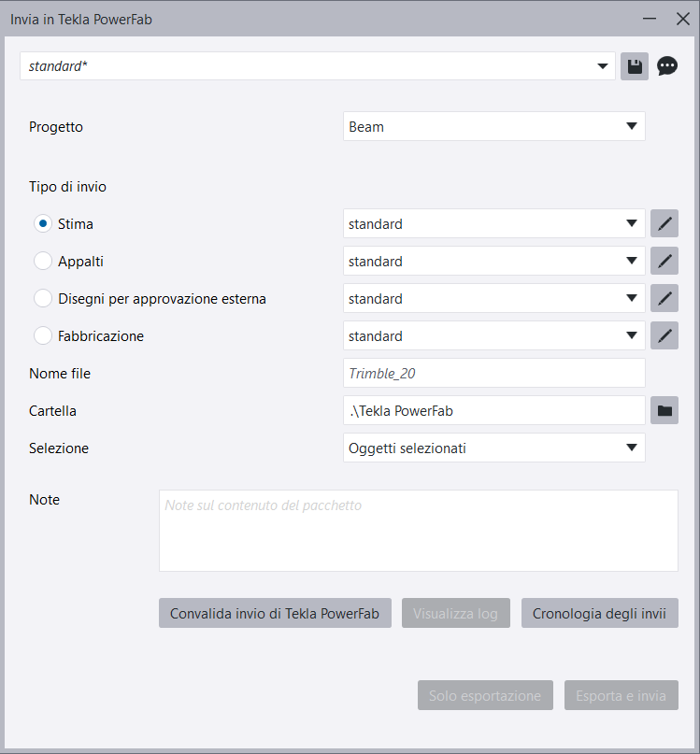Close the Invia in Tekla PowerFab dialog
700x754 pixels.
point(681,19)
